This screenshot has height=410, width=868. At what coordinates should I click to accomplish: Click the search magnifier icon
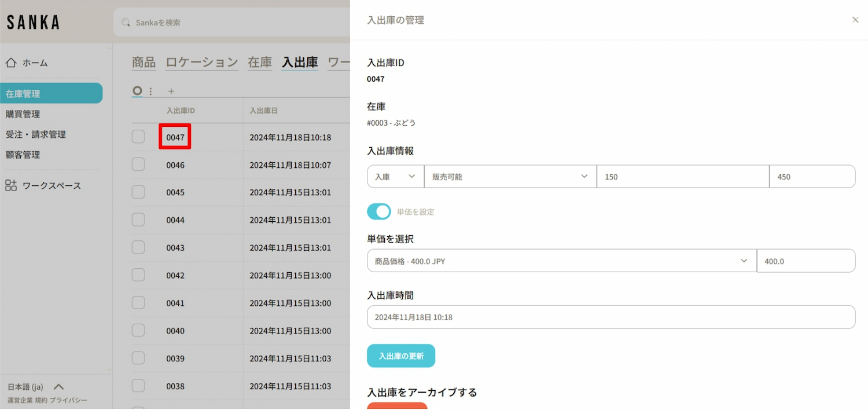tap(126, 23)
